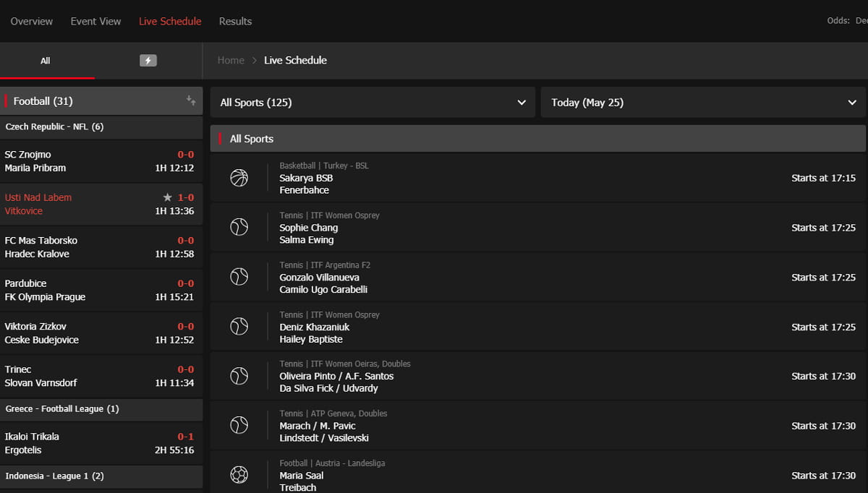
Task: Click the basketball icon for Sakarya BSB match
Action: (x=239, y=178)
